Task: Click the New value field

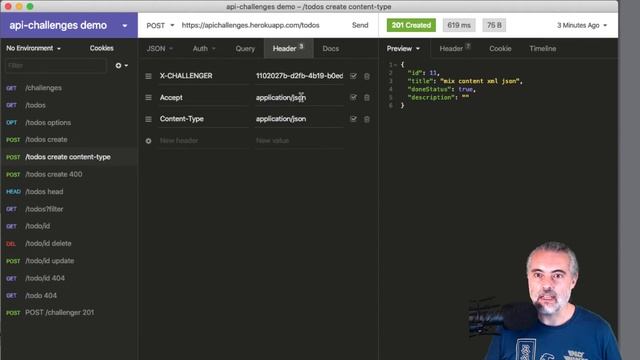Action: [299, 140]
